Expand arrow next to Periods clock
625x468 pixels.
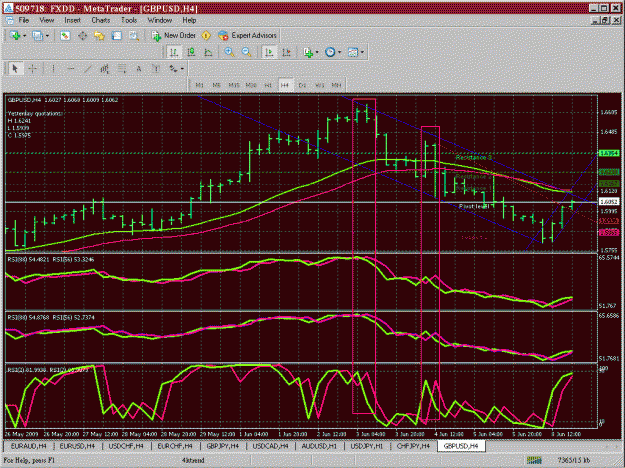[339, 52]
